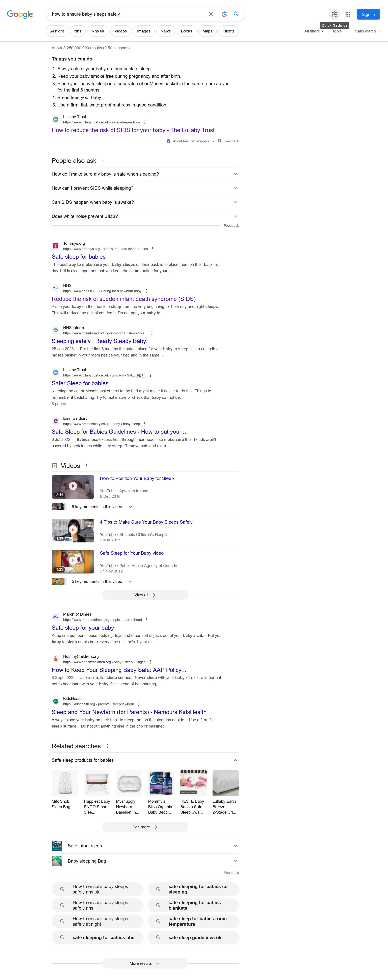The image size is (388, 980).
Task: Expand 'Does white noise prevent SIDS?' question
Action: pos(235,216)
